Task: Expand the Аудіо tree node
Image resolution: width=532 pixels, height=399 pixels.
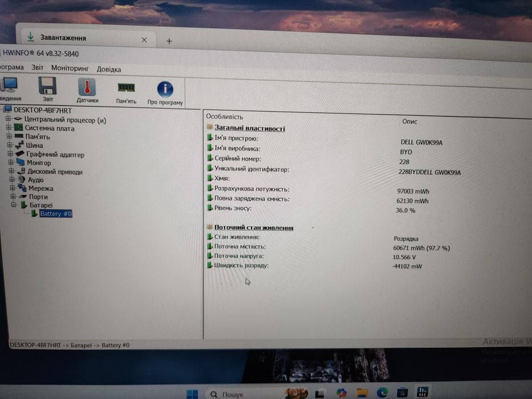Action: (x=12, y=179)
